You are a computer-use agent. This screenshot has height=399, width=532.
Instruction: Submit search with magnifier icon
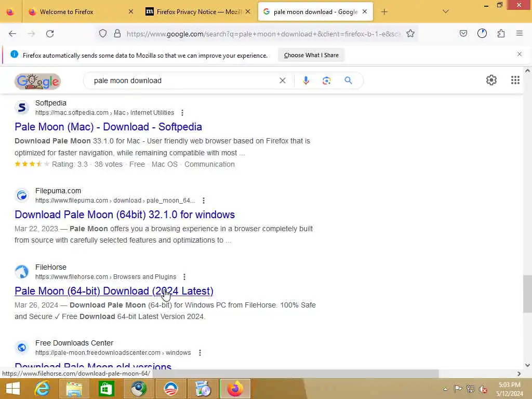click(x=348, y=81)
